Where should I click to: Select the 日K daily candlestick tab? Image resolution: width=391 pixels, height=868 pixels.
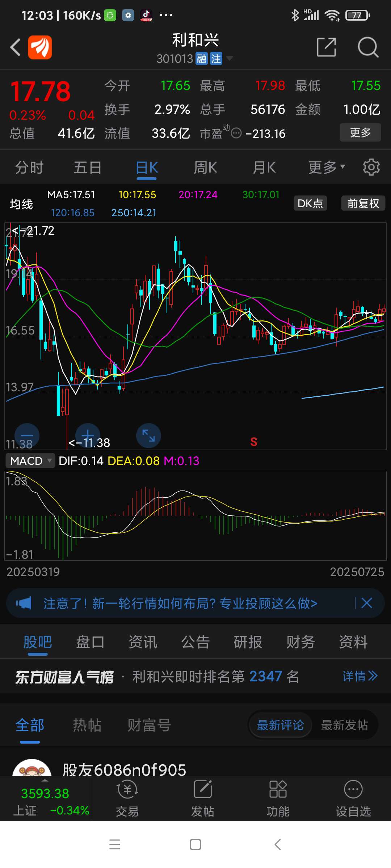click(x=147, y=167)
